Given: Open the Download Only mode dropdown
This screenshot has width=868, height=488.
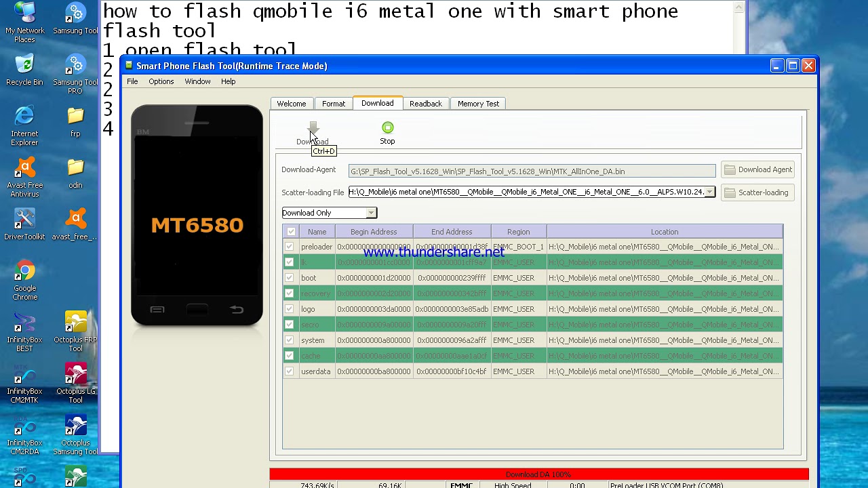Looking at the screenshot, I should (371, 213).
